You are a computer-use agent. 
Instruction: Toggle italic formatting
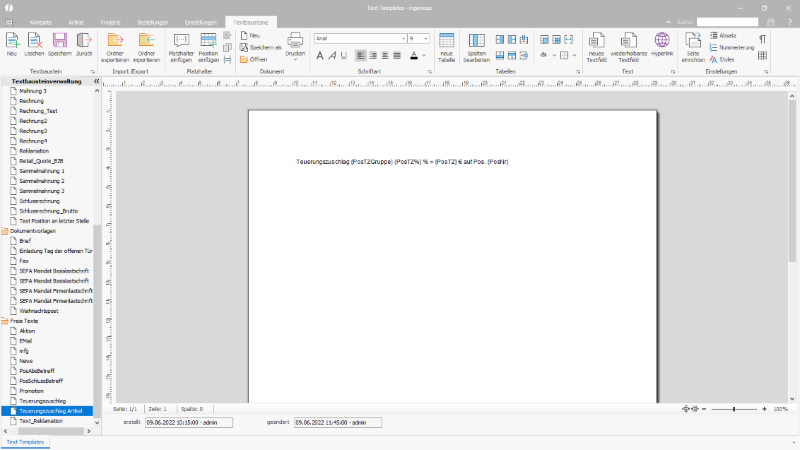332,56
